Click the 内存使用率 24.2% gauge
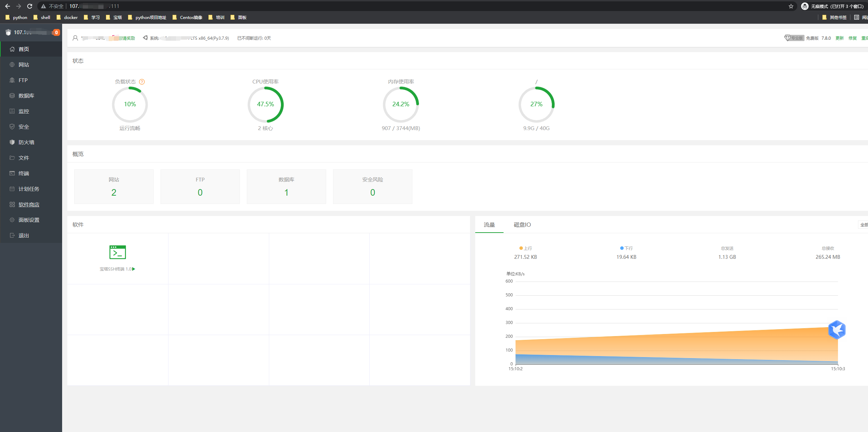 tap(401, 104)
